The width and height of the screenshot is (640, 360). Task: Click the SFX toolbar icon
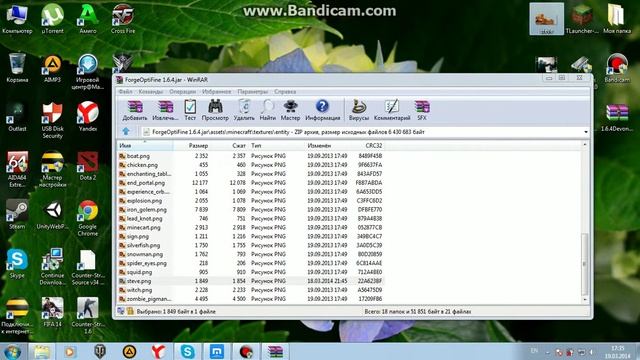click(x=422, y=110)
